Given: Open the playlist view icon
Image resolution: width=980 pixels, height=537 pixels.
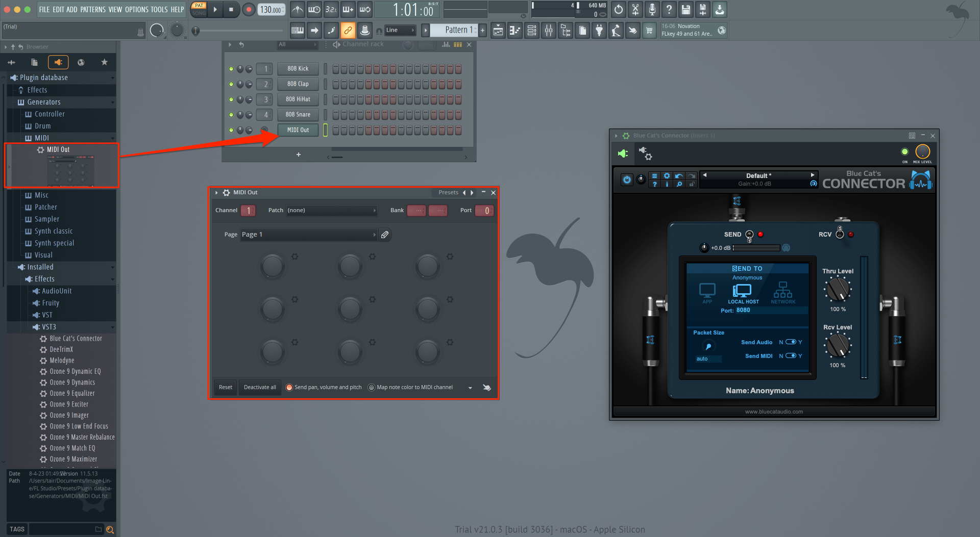Looking at the screenshot, I should 498,31.
